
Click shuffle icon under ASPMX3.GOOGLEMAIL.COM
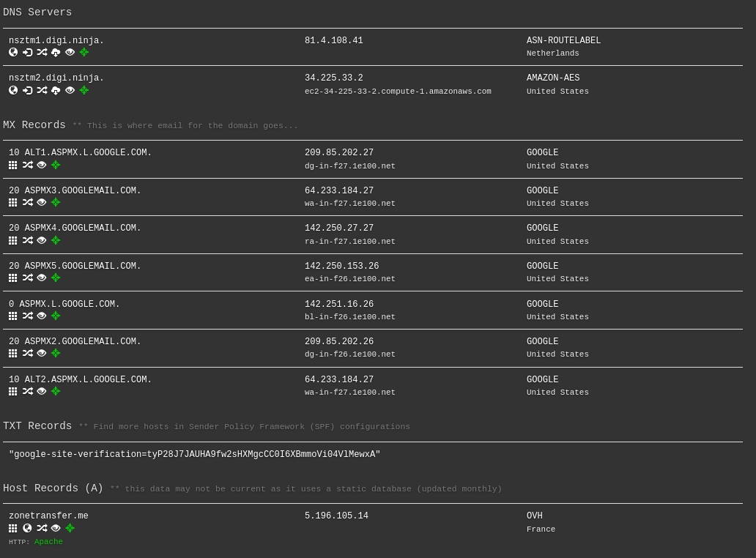tap(27, 203)
